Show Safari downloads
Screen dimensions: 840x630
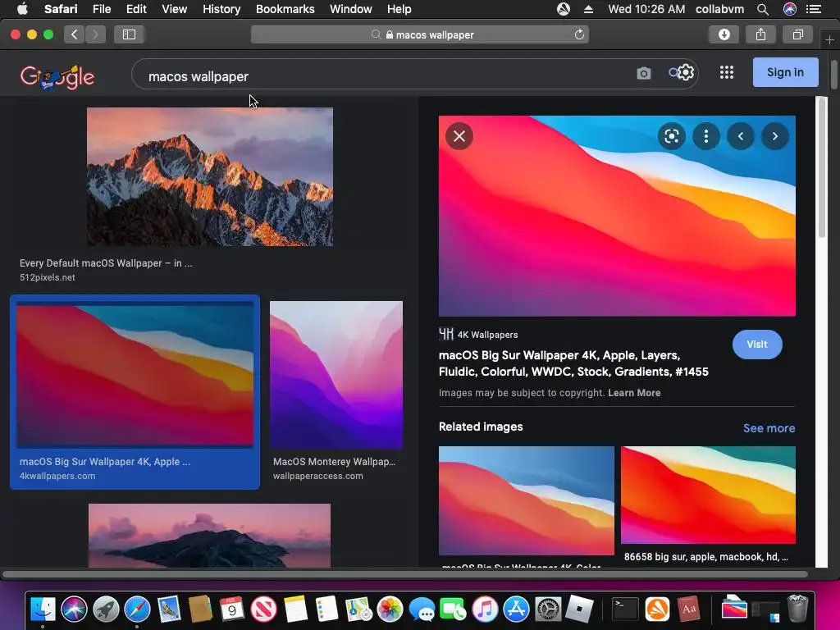click(724, 34)
